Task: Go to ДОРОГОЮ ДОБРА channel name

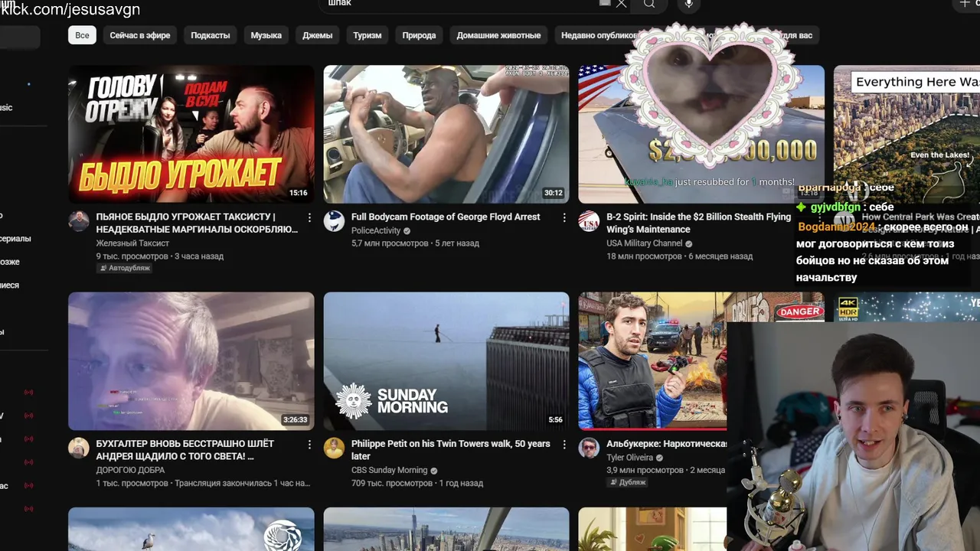Action: 131,470
